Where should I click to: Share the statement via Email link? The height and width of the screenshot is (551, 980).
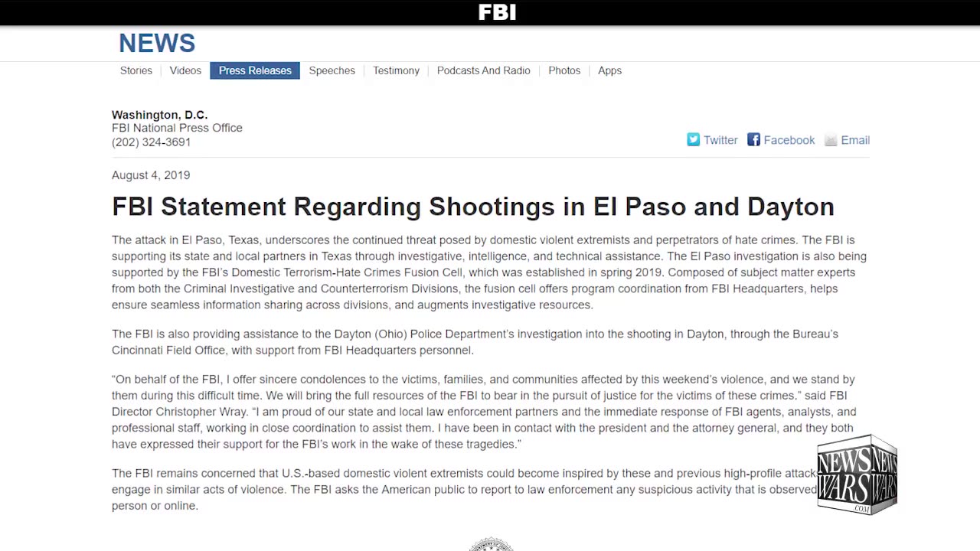click(x=855, y=140)
